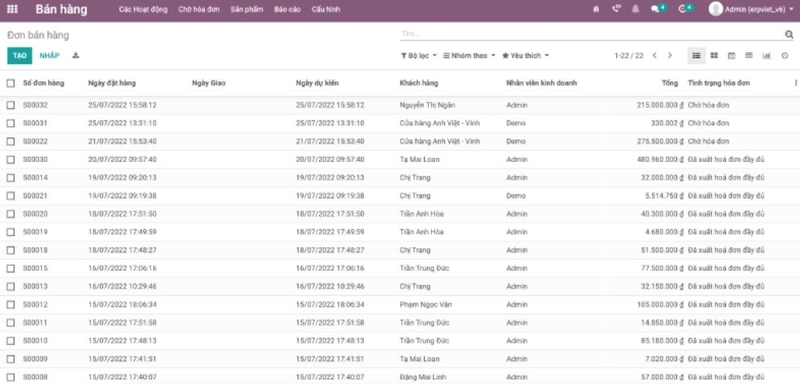800x384 pixels.
Task: Expand the Admin user menu arrow
Action: (x=791, y=9)
